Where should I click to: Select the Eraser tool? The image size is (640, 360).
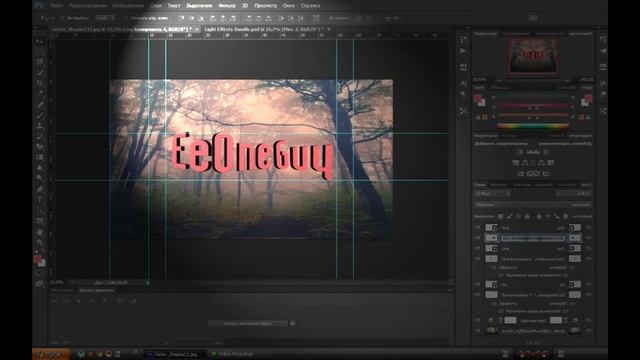[x=40, y=147]
